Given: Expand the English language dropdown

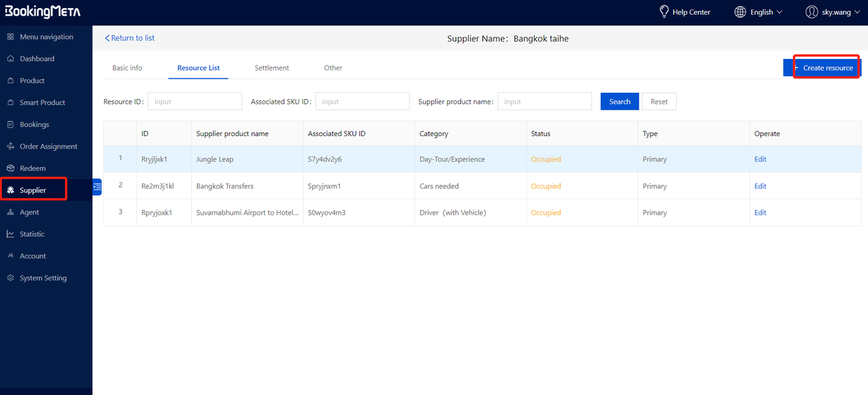Looking at the screenshot, I should point(758,12).
